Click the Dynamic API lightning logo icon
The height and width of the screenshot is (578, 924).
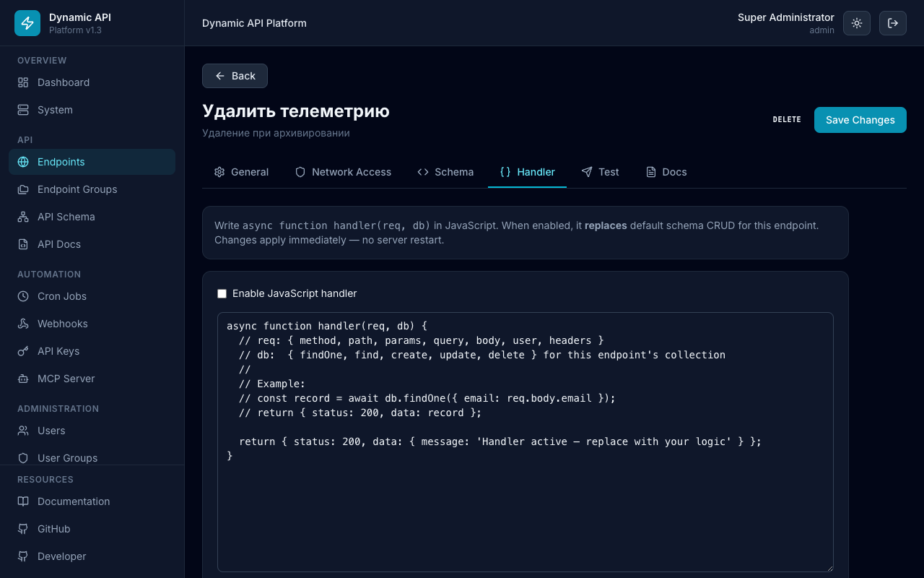[x=27, y=23]
